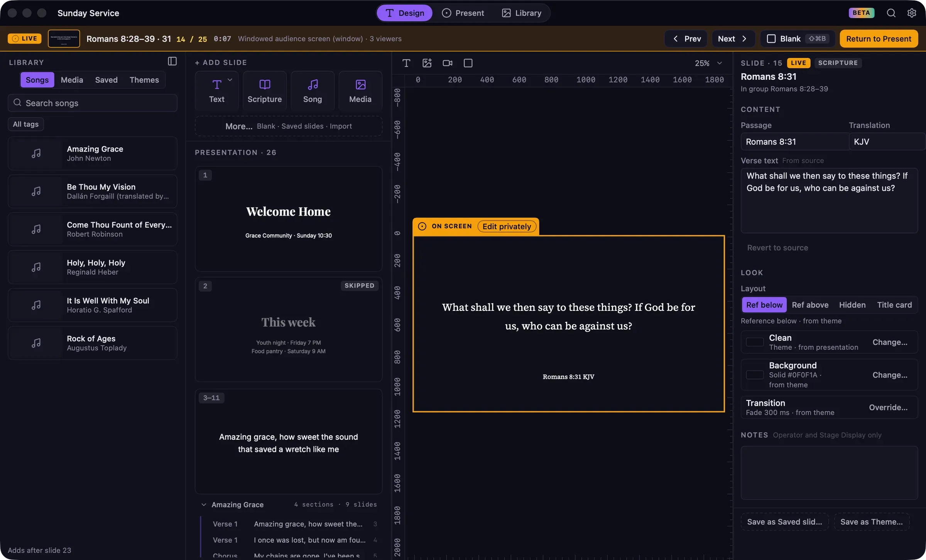
Task: Click music note icon for Amazing Grace
Action: click(36, 153)
